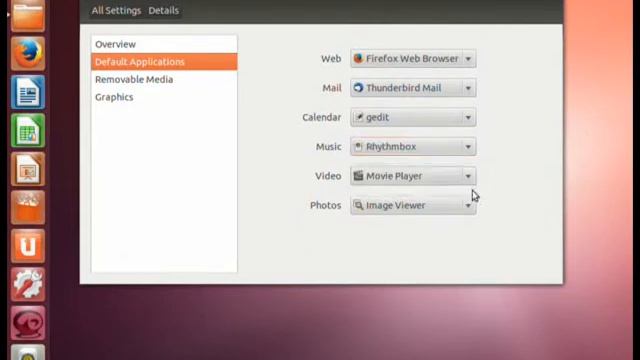Click the Web label
The image size is (640, 360).
pos(331,59)
